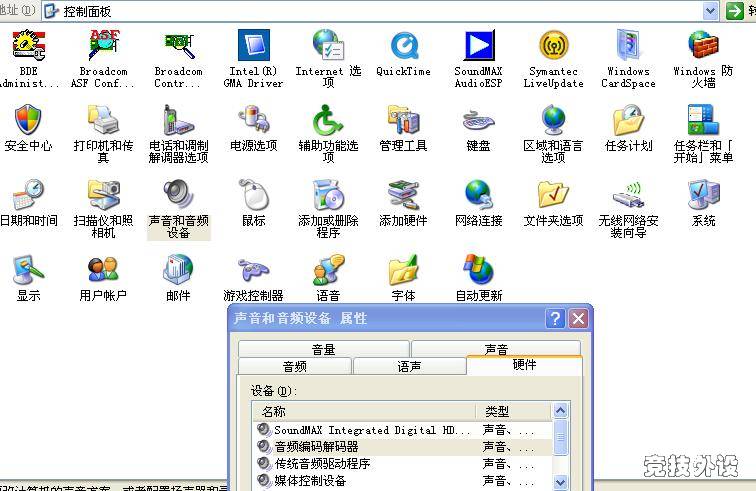Open Broadcom Control Suite icon
Screen dimensions: 756x491
(179, 45)
